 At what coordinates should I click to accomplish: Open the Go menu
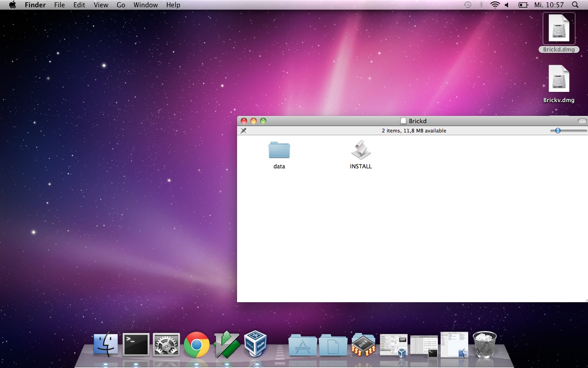tap(121, 5)
